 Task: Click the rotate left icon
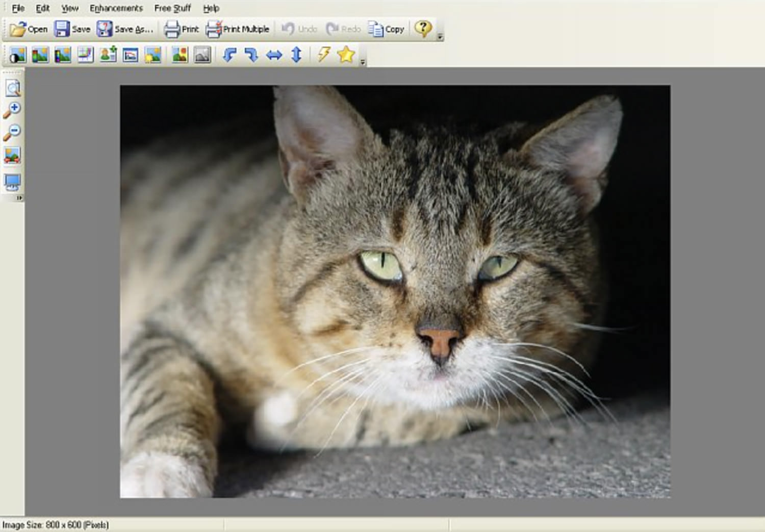[231, 56]
